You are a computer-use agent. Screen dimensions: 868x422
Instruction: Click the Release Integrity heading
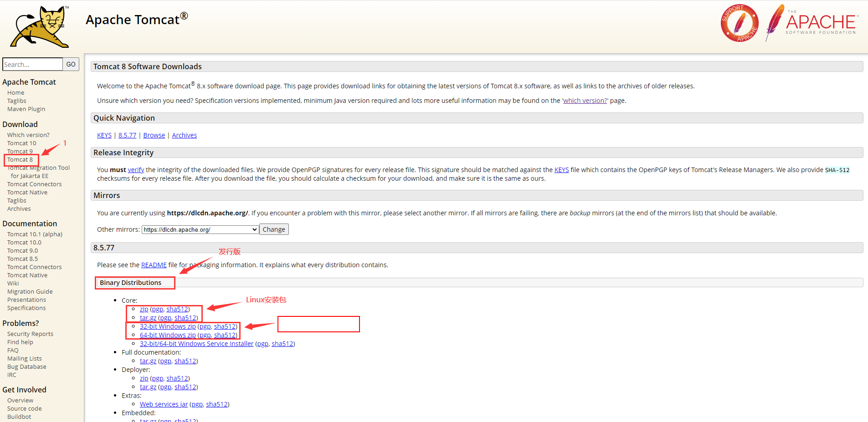pyautogui.click(x=123, y=153)
